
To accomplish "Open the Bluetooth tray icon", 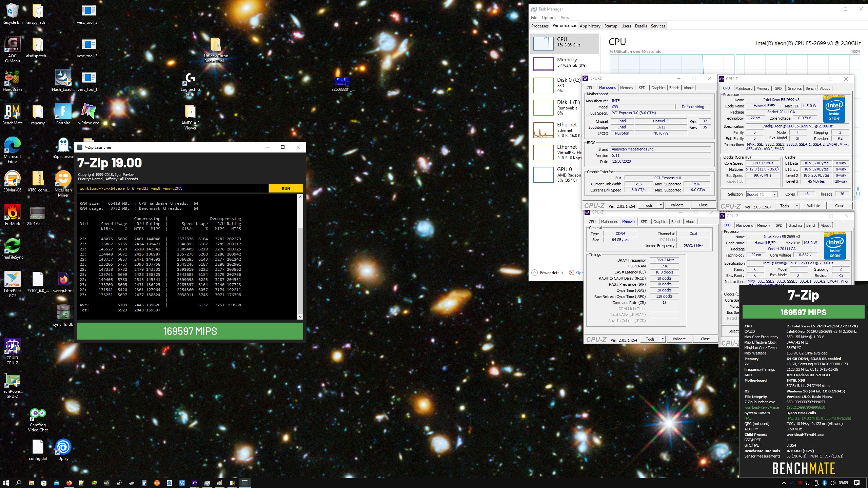I will tap(824, 483).
